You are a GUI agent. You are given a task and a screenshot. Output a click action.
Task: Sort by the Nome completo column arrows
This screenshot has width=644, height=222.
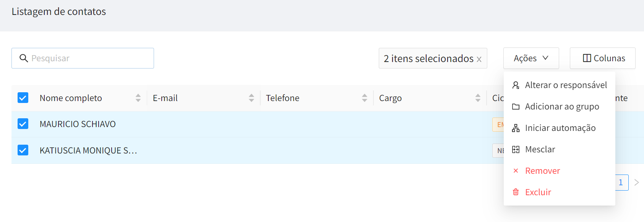(x=138, y=98)
